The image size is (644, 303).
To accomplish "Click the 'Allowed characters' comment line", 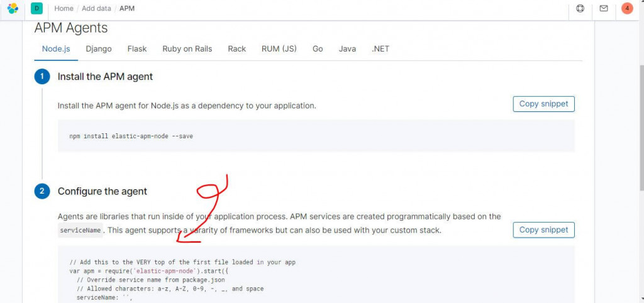I will (170, 289).
